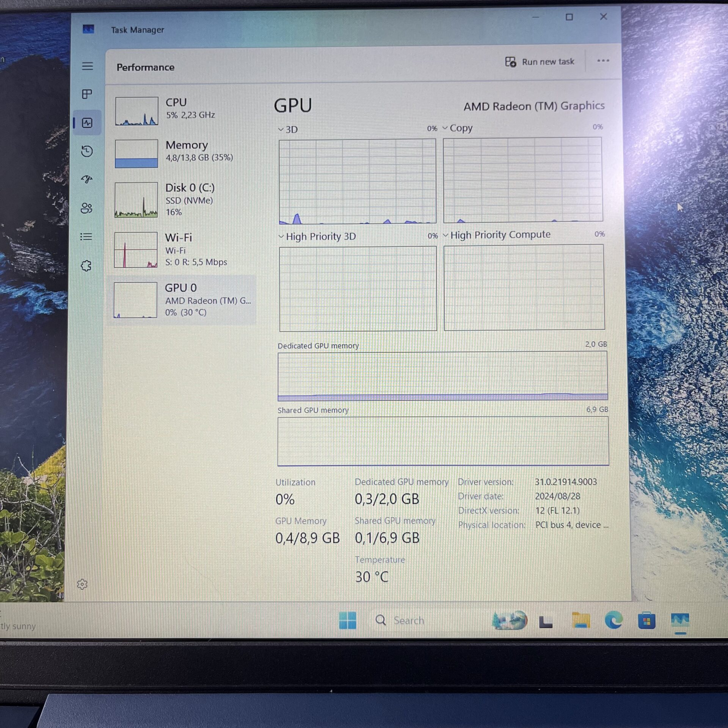Screen dimensions: 728x728
Task: Open Microsoft Store from taskbar
Action: [x=646, y=621]
